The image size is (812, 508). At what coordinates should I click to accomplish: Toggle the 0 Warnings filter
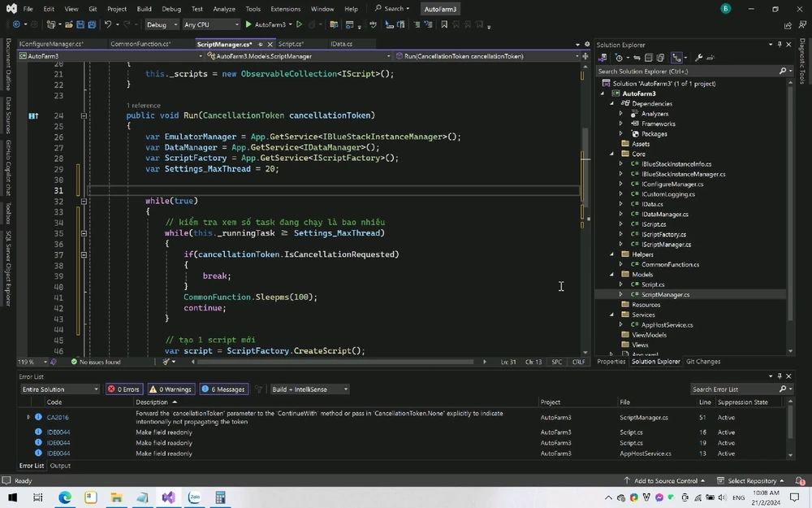[170, 389]
